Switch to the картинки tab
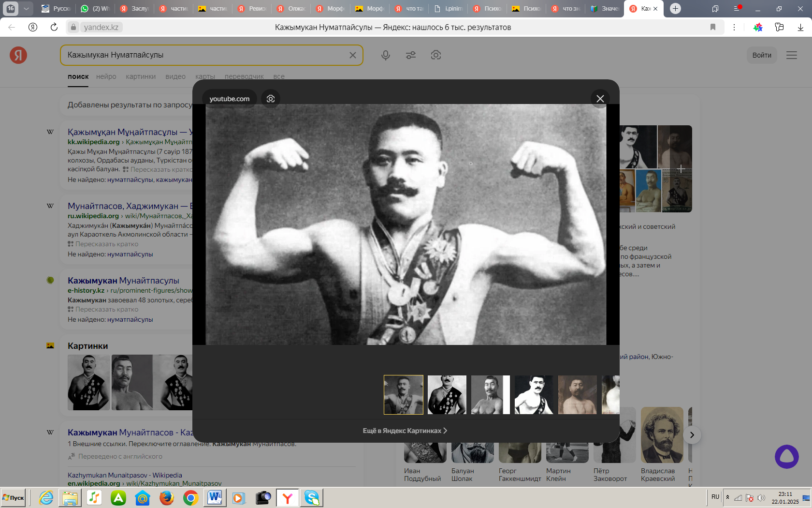 pos(141,76)
